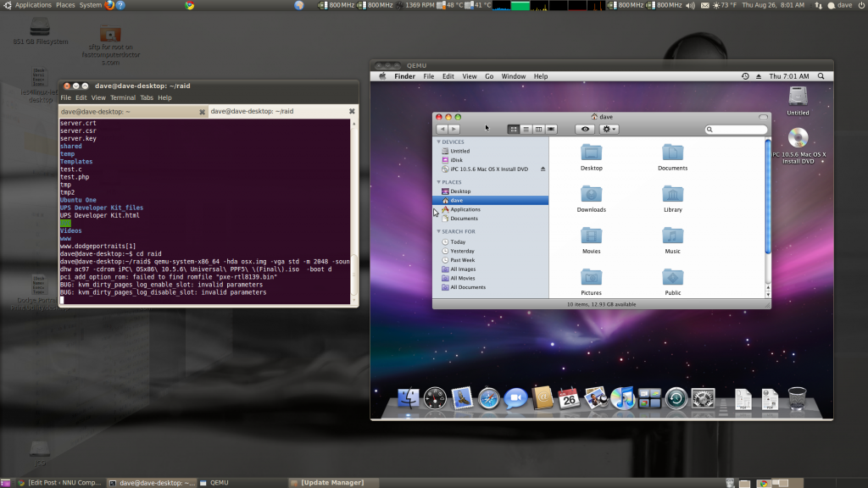Click the Trash icon in the dock
The height and width of the screenshot is (488, 868).
(797, 397)
